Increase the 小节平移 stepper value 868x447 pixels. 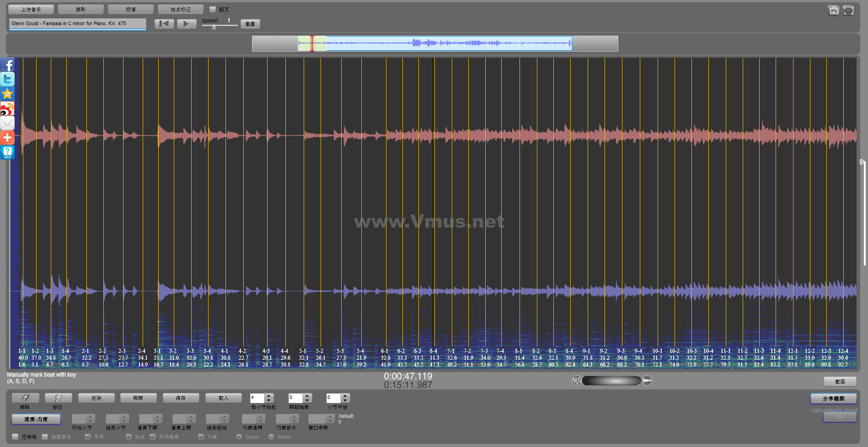point(345,396)
